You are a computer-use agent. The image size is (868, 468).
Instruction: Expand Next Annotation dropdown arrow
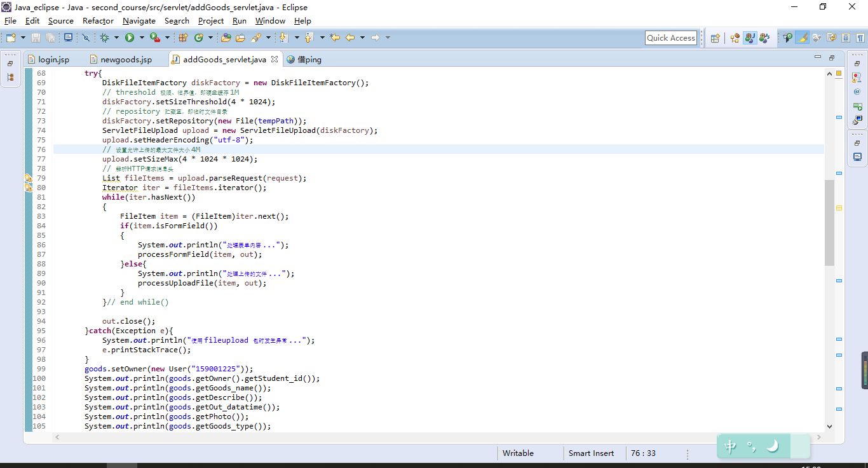tap(297, 38)
